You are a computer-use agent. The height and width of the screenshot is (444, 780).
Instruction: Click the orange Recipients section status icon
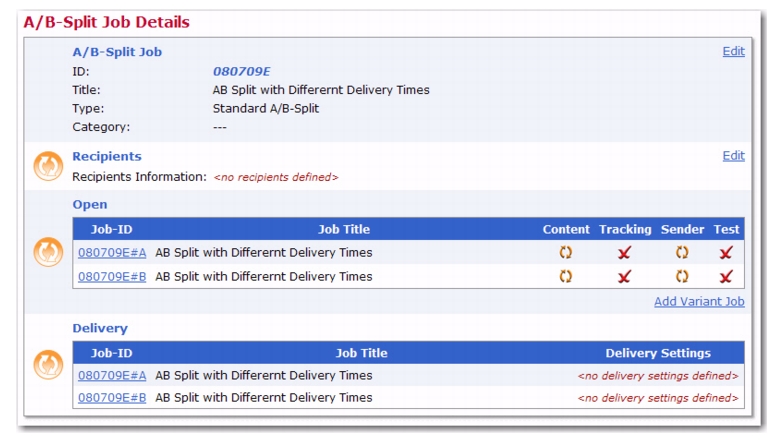click(x=48, y=166)
